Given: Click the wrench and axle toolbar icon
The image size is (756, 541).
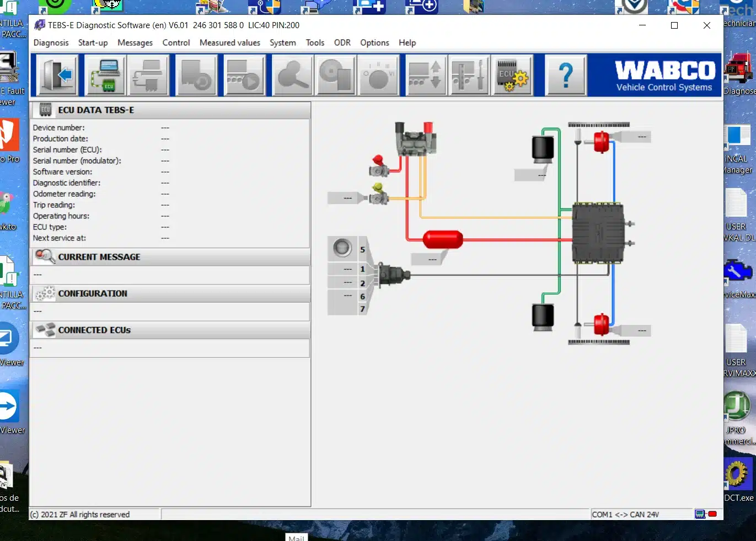Looking at the screenshot, I should click(x=469, y=76).
